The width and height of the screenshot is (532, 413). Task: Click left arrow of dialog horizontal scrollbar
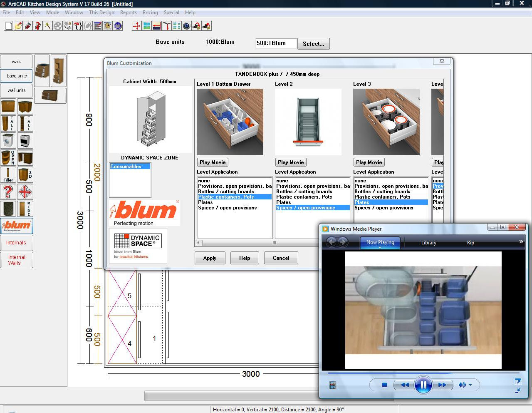198,243
